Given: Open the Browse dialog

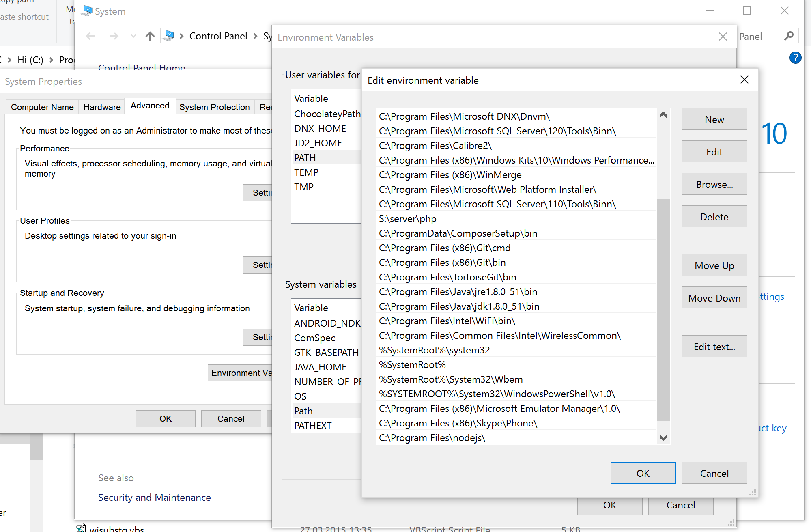Looking at the screenshot, I should pyautogui.click(x=714, y=184).
